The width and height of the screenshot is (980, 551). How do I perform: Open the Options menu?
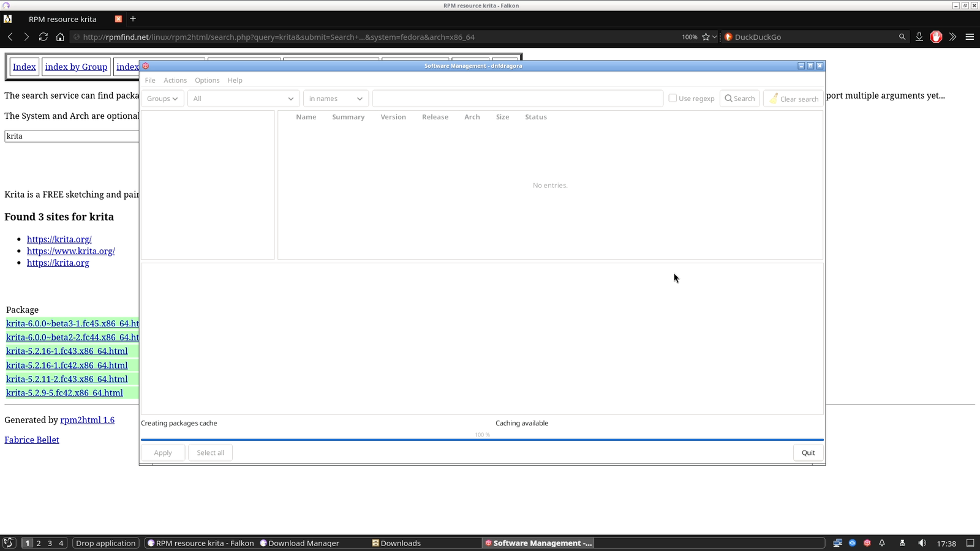click(207, 80)
